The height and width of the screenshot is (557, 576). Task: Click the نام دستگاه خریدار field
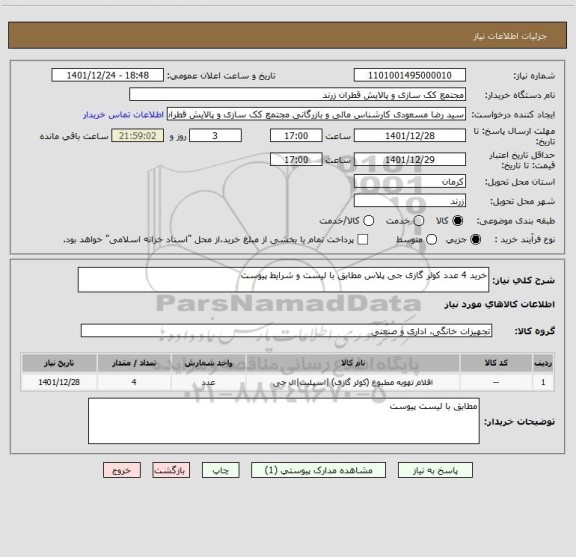(x=298, y=95)
